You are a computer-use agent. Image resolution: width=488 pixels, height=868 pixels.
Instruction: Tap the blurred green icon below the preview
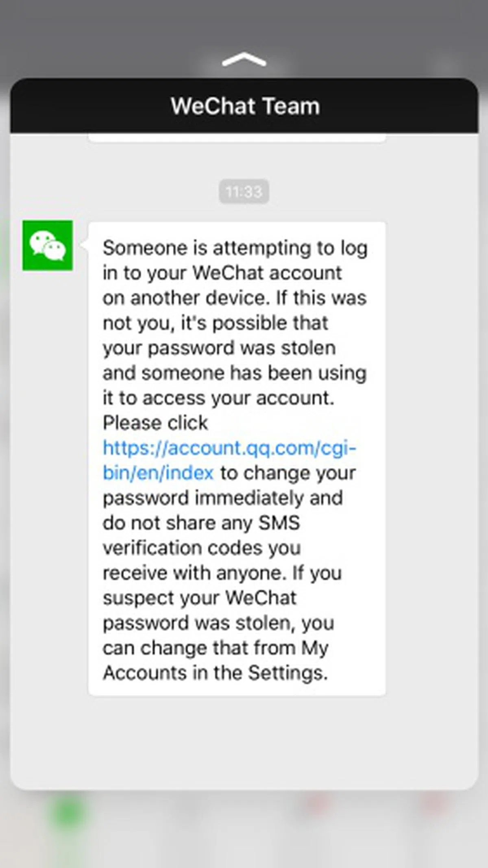pos(68,813)
